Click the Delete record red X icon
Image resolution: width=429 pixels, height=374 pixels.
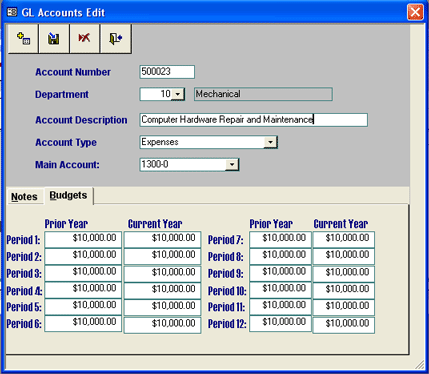tap(84, 39)
